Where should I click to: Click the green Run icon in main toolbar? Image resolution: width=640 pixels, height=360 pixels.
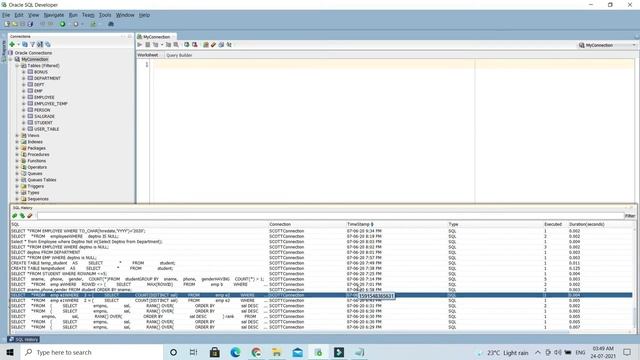coord(62,24)
